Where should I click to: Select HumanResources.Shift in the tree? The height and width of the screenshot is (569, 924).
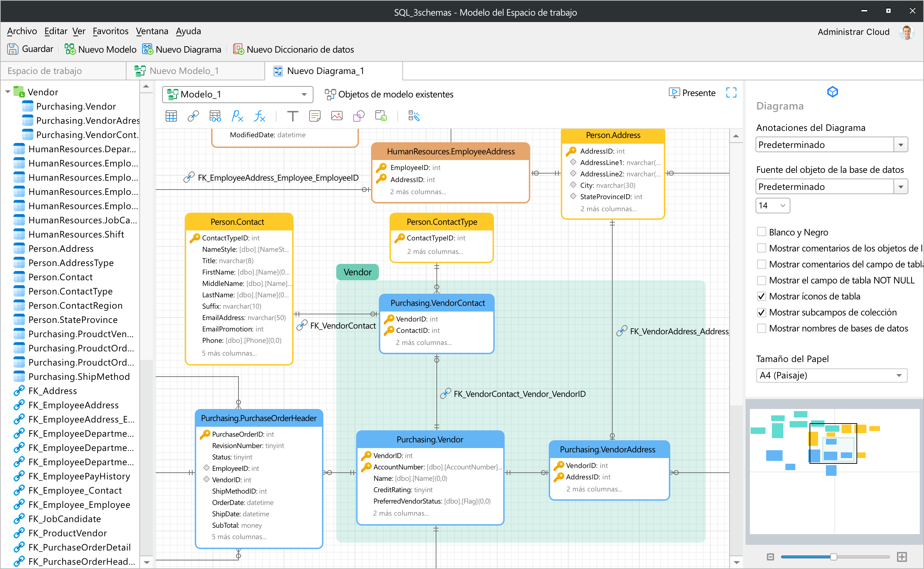pyautogui.click(x=76, y=234)
